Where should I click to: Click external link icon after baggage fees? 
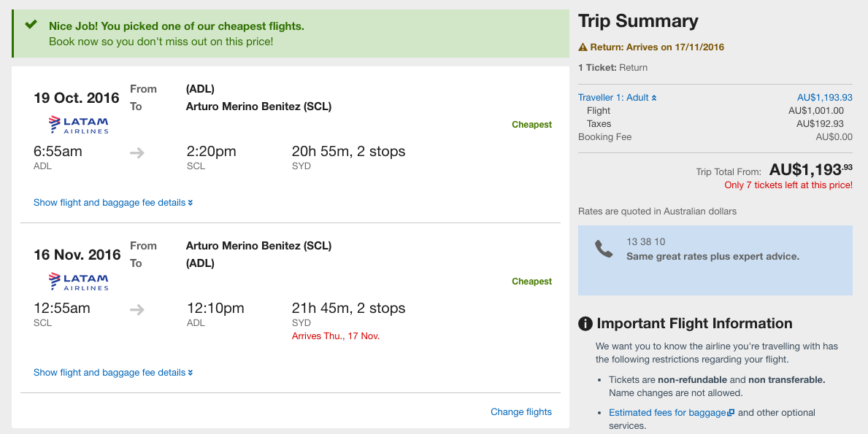pyautogui.click(x=731, y=412)
